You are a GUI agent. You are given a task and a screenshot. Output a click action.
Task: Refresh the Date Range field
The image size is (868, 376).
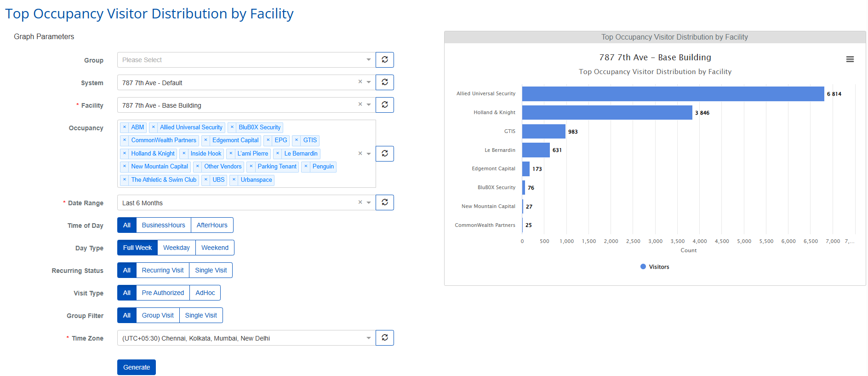pos(385,202)
